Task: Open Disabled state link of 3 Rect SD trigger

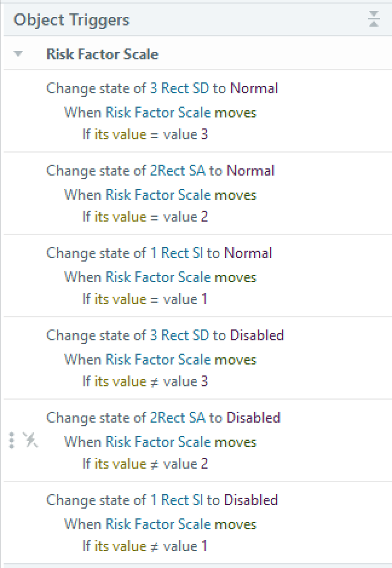Action: pyautogui.click(x=256, y=335)
